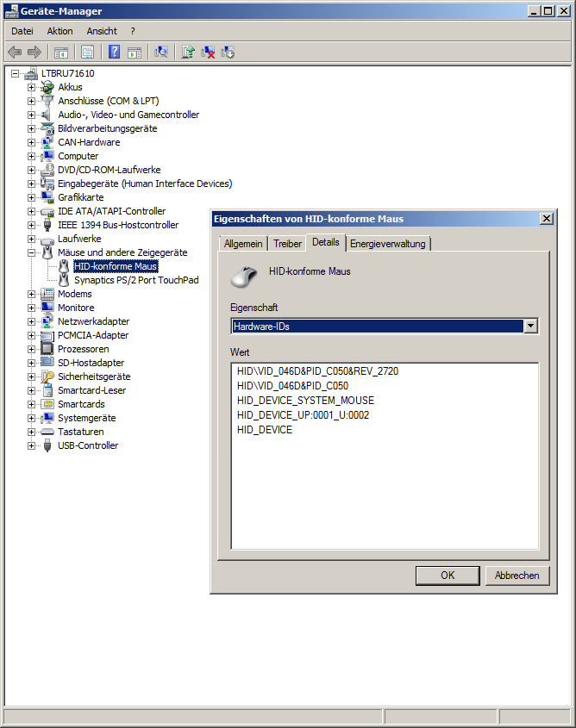Click the Uninstall device toolbar icon

point(208,52)
